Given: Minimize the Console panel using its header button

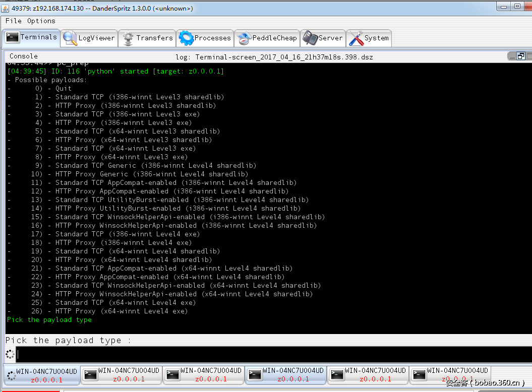Looking at the screenshot, I should coord(512,56).
